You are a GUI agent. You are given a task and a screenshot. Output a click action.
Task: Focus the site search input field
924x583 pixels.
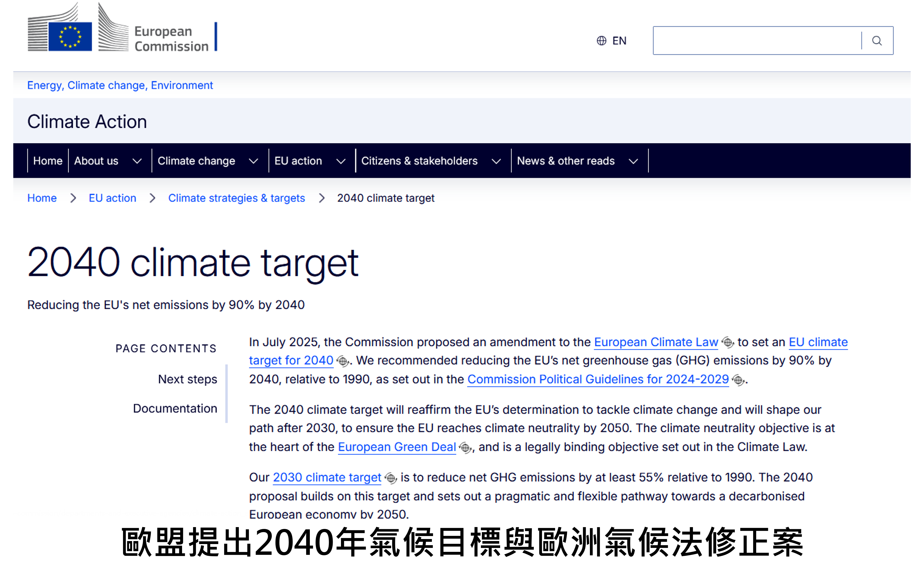pyautogui.click(x=757, y=41)
